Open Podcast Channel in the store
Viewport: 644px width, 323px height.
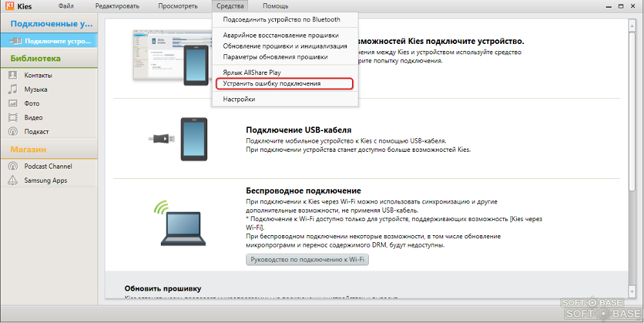[49, 166]
